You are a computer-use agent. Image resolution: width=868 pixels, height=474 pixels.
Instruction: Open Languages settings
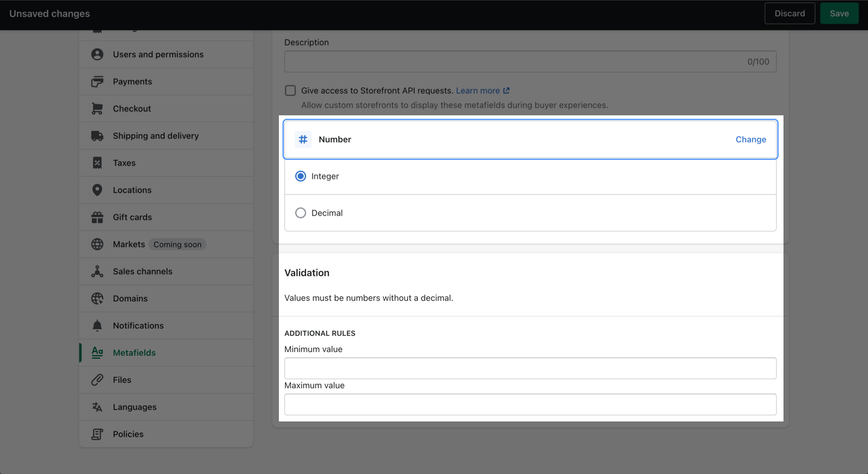pyautogui.click(x=166, y=407)
